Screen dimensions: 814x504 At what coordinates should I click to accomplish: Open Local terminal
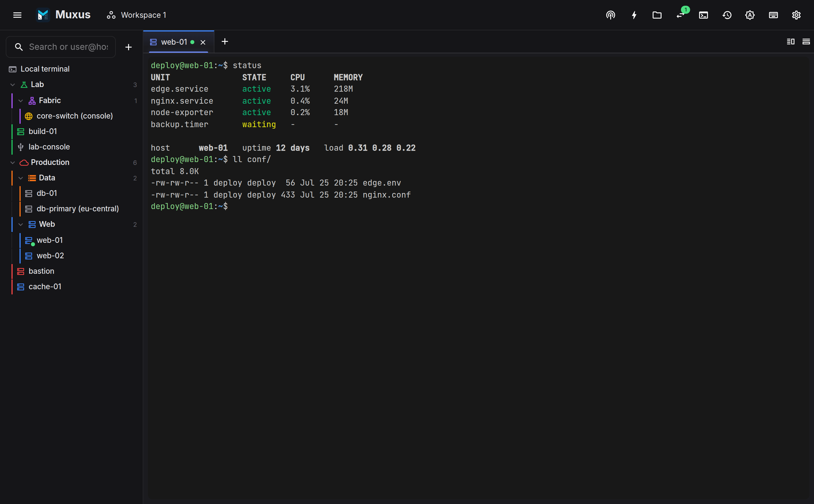(71, 69)
